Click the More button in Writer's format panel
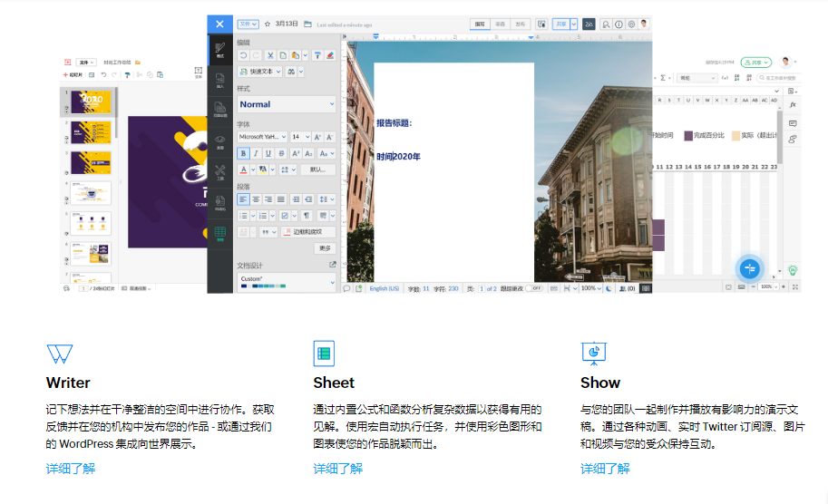Viewport: 828px width, 504px height. pyautogui.click(x=325, y=248)
